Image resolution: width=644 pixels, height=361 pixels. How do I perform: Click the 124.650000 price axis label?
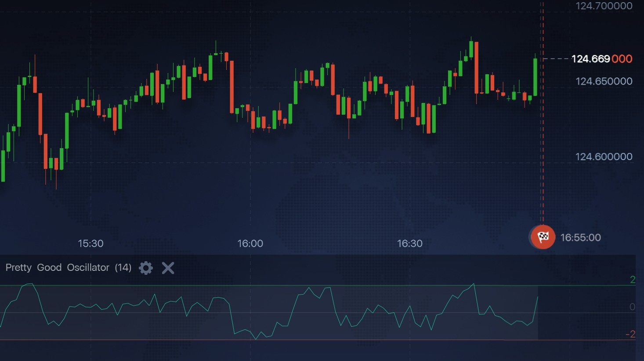click(604, 81)
